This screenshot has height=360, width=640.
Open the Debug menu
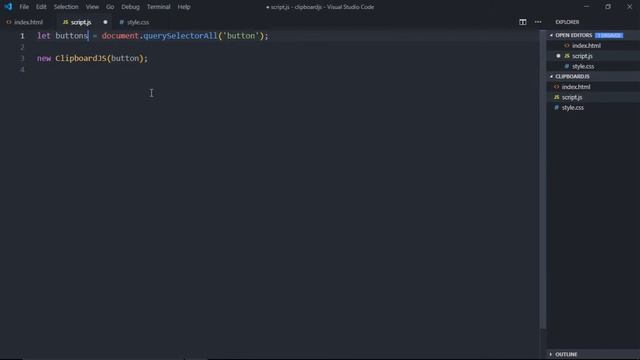(130, 7)
